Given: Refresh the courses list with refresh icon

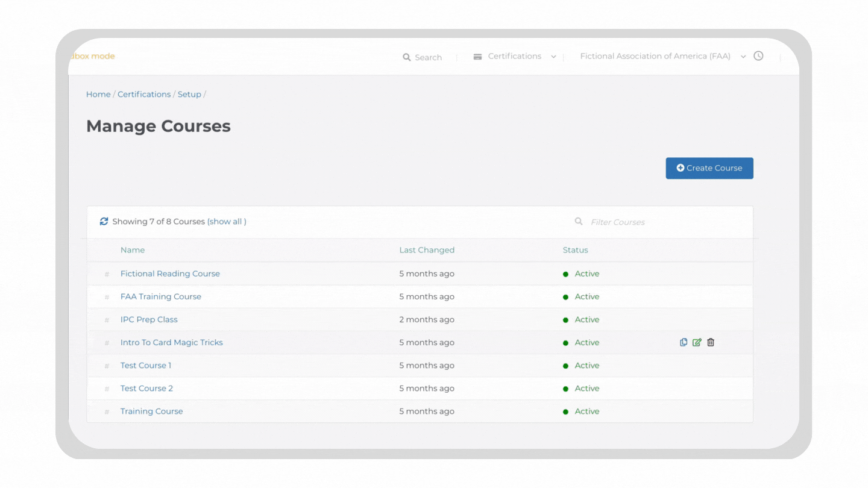Looking at the screenshot, I should (x=104, y=222).
